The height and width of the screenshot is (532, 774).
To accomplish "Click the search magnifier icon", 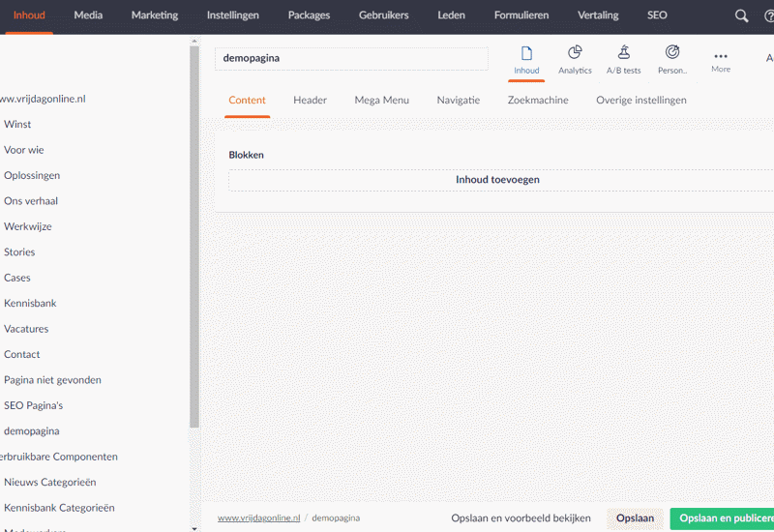I will coord(741,16).
